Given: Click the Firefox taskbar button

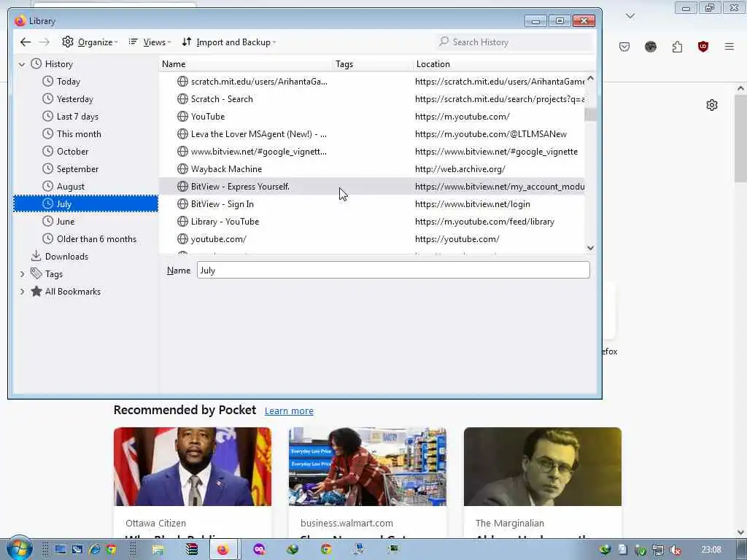Looking at the screenshot, I should [x=223, y=550].
